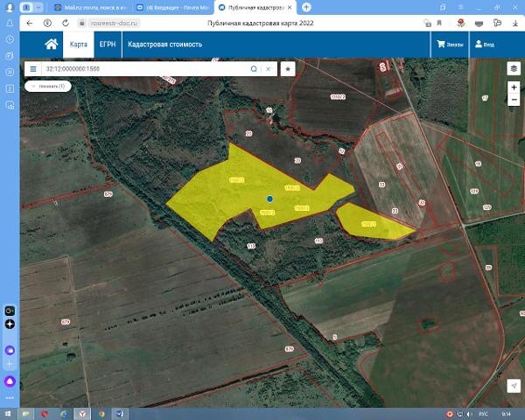This screenshot has height=420, width=525.
Task: Bookmark the page using the bookmark icon
Action: tap(439, 23)
